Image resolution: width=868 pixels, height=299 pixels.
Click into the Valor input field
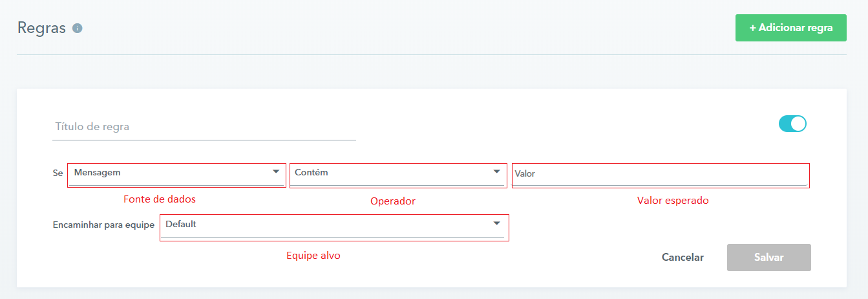[x=659, y=174]
